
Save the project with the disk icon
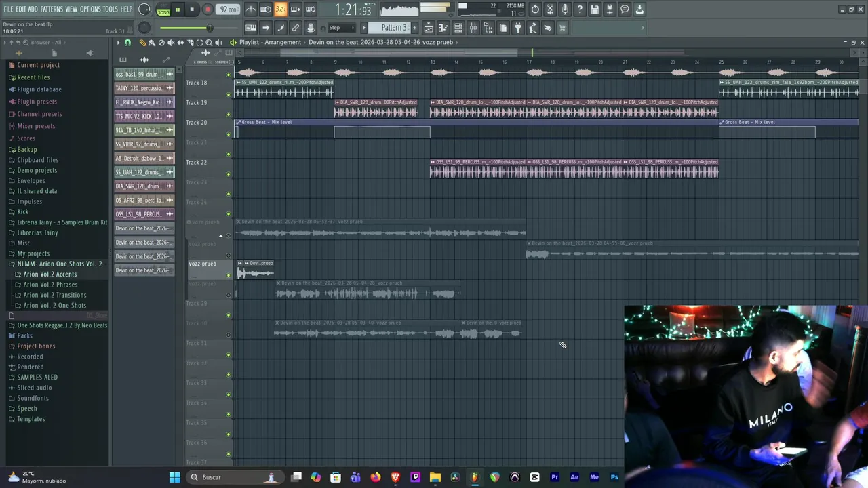click(x=595, y=9)
